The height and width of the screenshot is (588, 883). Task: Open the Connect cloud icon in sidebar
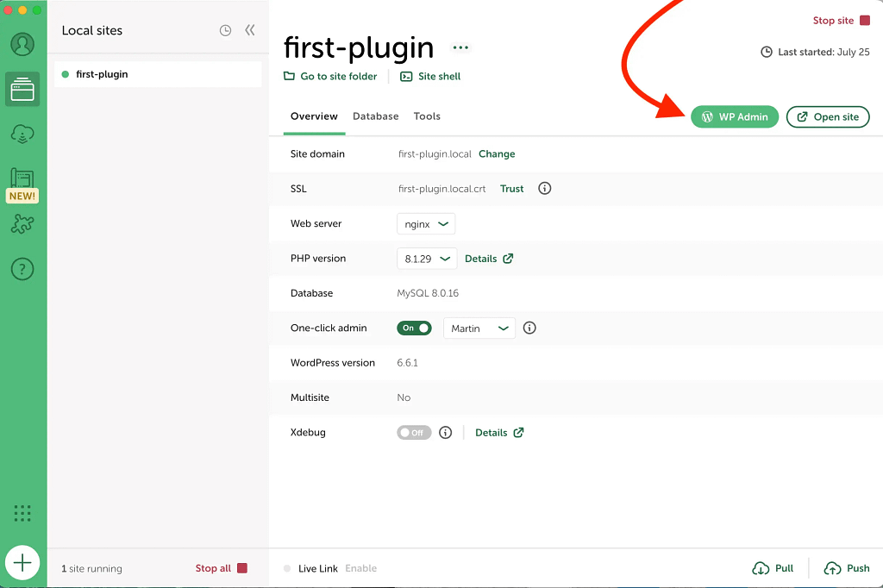[22, 134]
